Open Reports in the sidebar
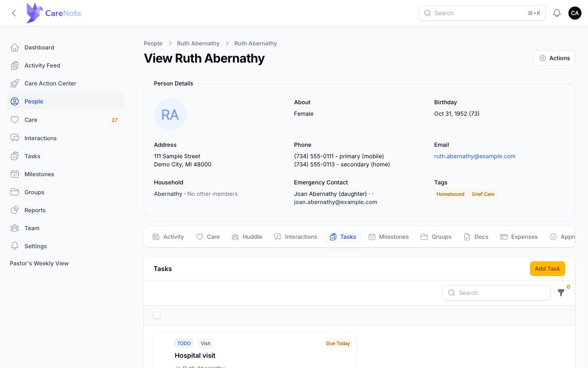588x368 pixels. tap(65, 210)
